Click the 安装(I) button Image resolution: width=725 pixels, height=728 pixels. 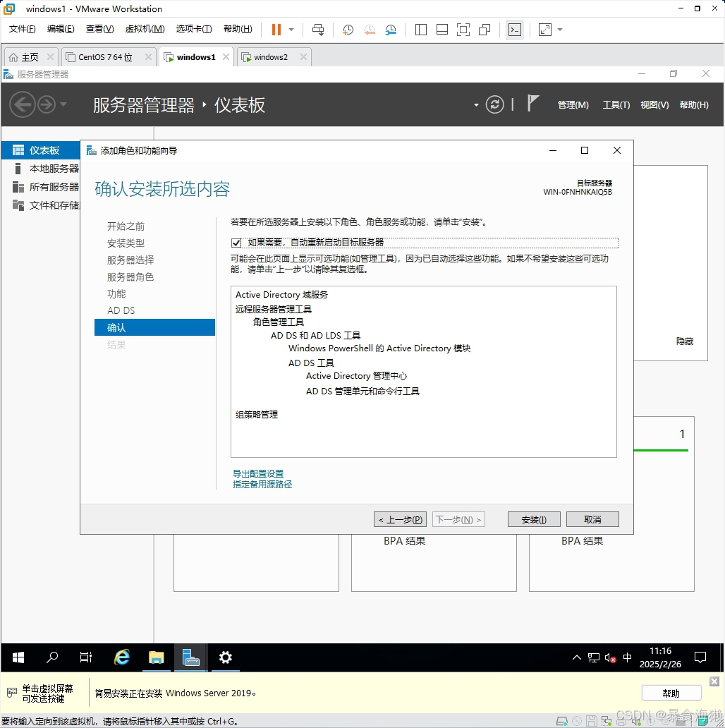(535, 519)
